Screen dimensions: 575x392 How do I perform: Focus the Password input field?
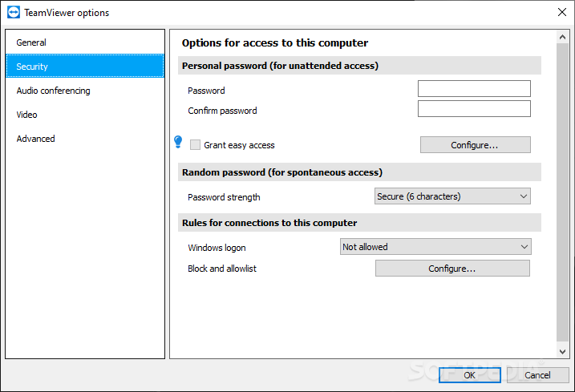pos(474,89)
